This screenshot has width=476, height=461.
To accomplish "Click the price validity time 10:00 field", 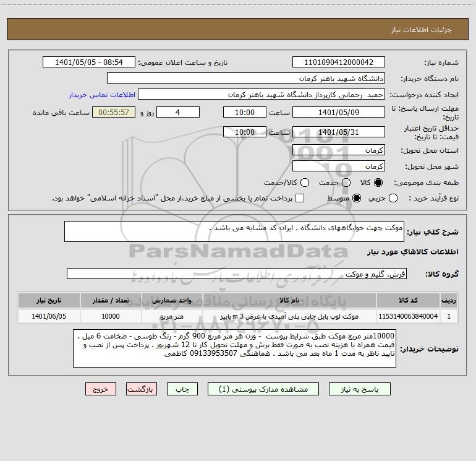I will [x=245, y=132].
